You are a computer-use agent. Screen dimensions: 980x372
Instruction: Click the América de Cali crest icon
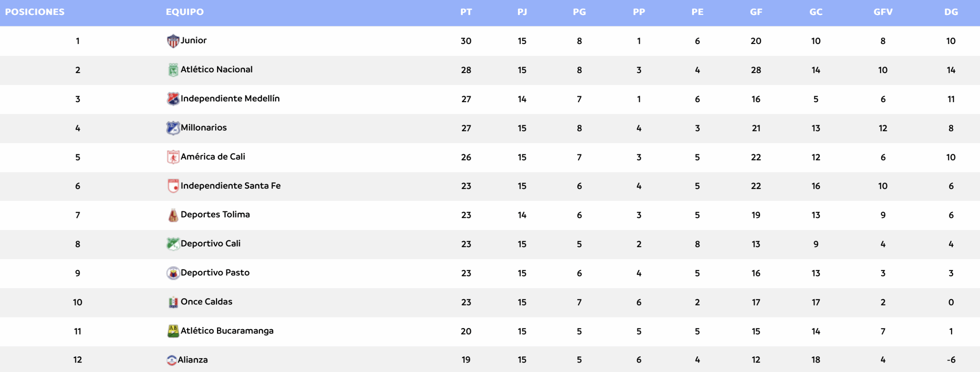173,157
